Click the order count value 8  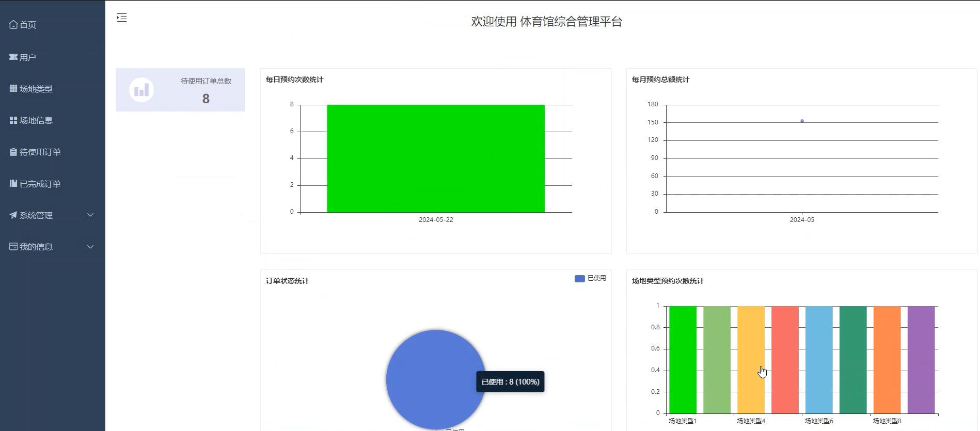206,99
